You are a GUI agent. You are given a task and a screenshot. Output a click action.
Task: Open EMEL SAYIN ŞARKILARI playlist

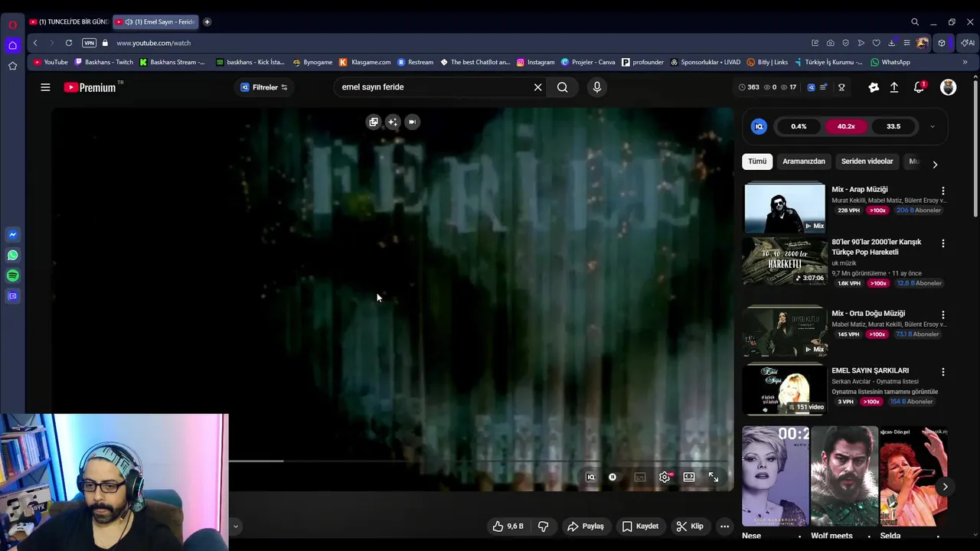pyautogui.click(x=785, y=389)
